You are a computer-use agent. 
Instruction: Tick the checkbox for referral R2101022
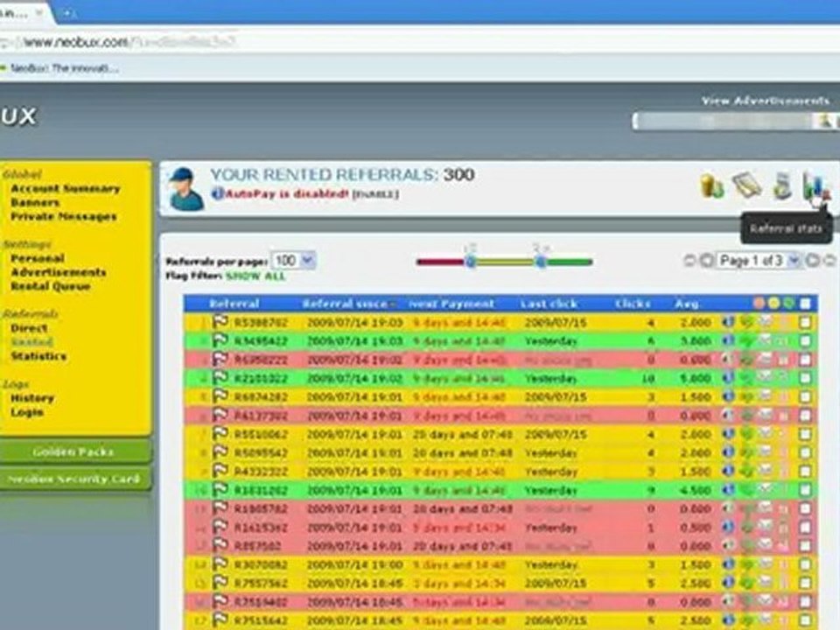(x=805, y=378)
